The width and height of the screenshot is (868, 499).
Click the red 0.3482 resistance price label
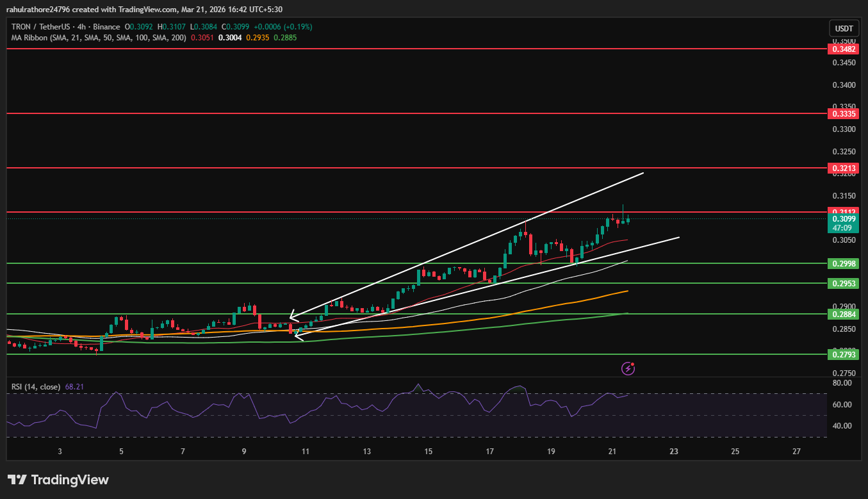[844, 49]
